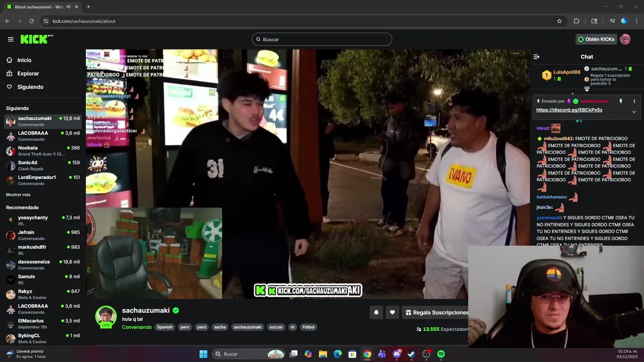Open Microsoft Store from taskbar
This screenshot has height=362, width=644.
tap(353, 354)
